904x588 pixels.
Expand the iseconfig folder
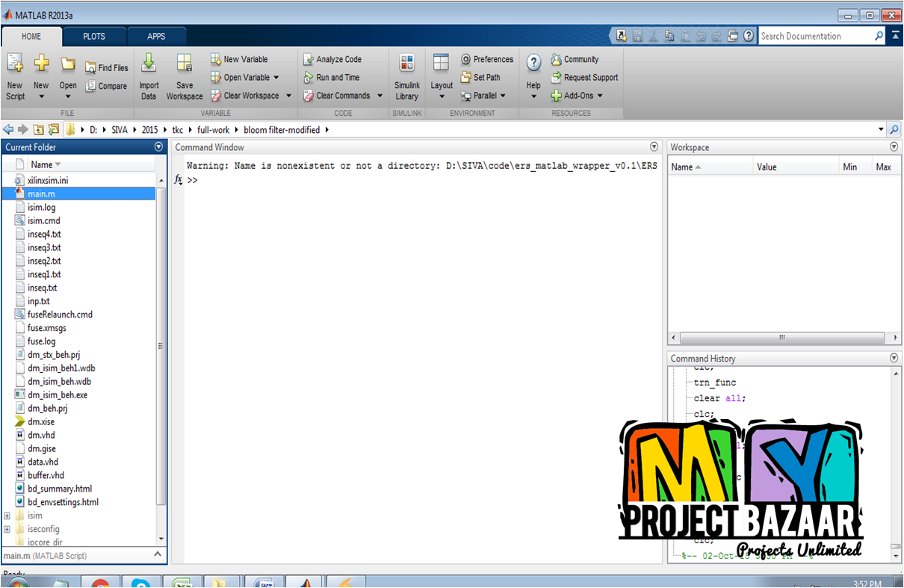click(7, 529)
